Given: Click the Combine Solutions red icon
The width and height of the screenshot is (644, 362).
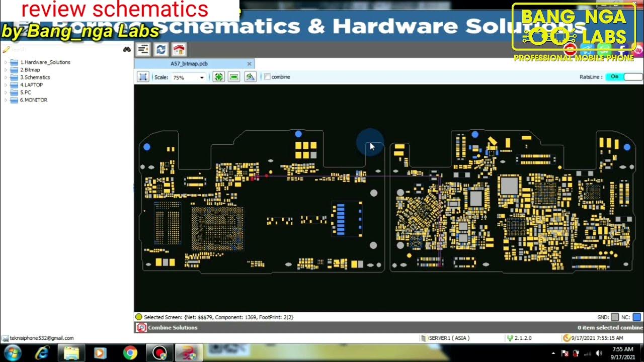Looking at the screenshot, I should click(141, 327).
